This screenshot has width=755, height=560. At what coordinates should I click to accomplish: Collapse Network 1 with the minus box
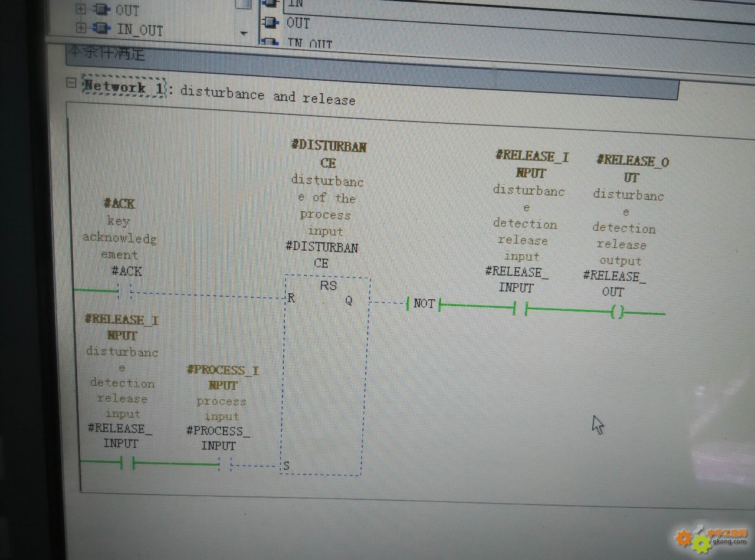(71, 83)
